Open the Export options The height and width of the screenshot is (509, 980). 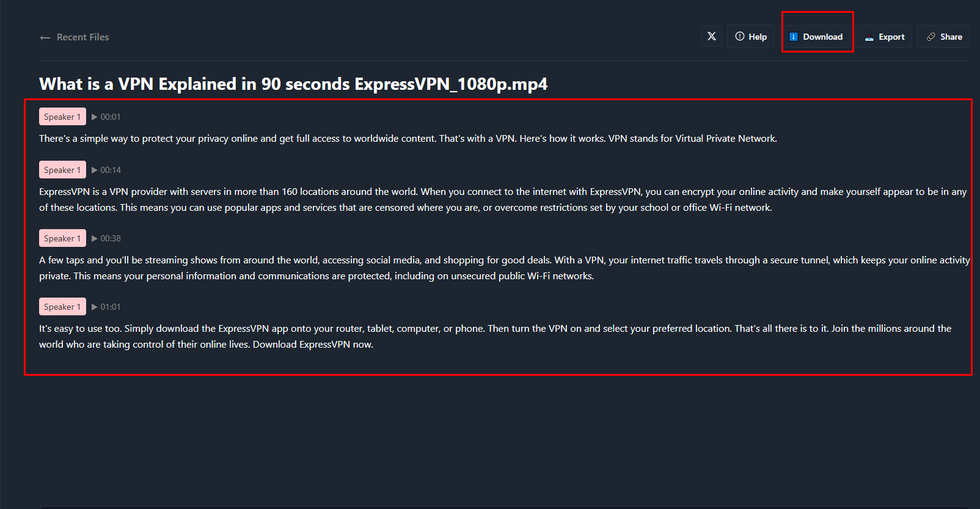point(884,37)
